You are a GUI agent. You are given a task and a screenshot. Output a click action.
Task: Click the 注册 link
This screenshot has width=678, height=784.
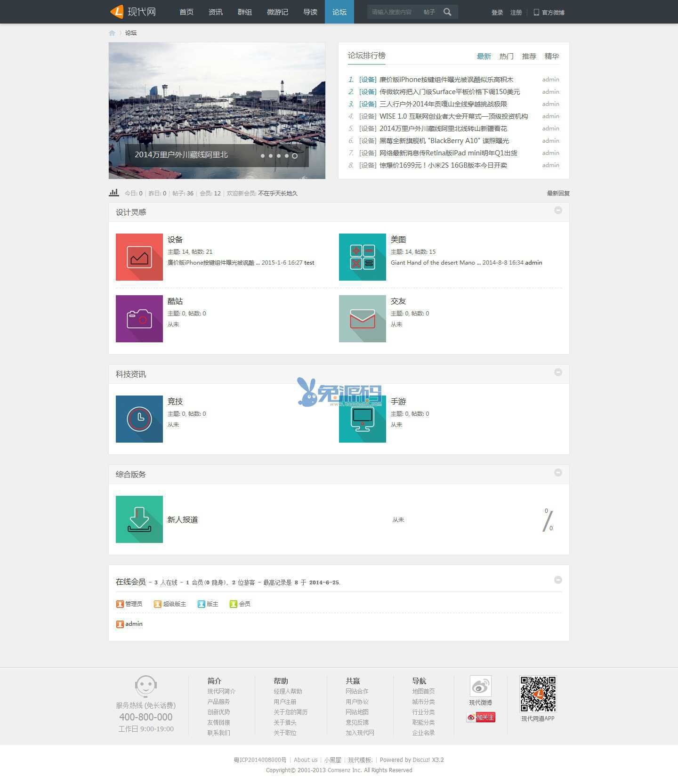point(516,13)
